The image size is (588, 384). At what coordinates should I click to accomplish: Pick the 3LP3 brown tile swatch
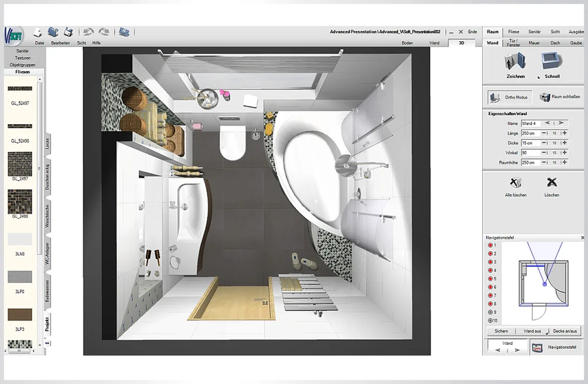pos(20,315)
